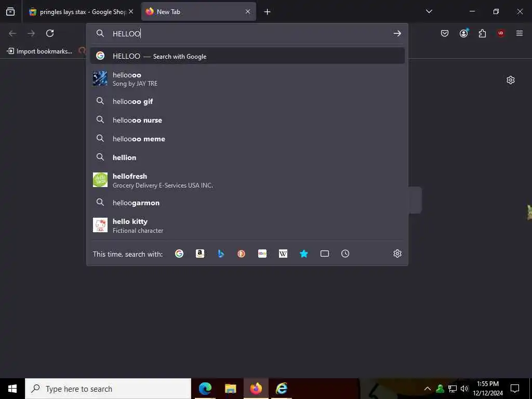Select helloooo nurse suggestion
532x399 pixels.
(247, 120)
